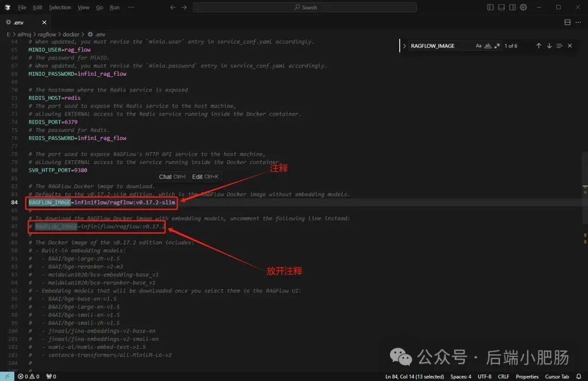Expand the replace field chevron
The image size is (588, 381).
[x=404, y=46]
